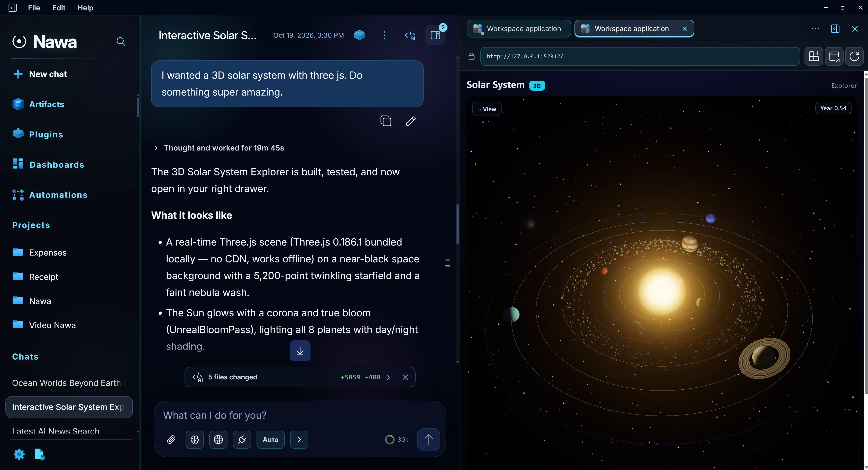Open Automations page
868x470 pixels.
coord(50,195)
